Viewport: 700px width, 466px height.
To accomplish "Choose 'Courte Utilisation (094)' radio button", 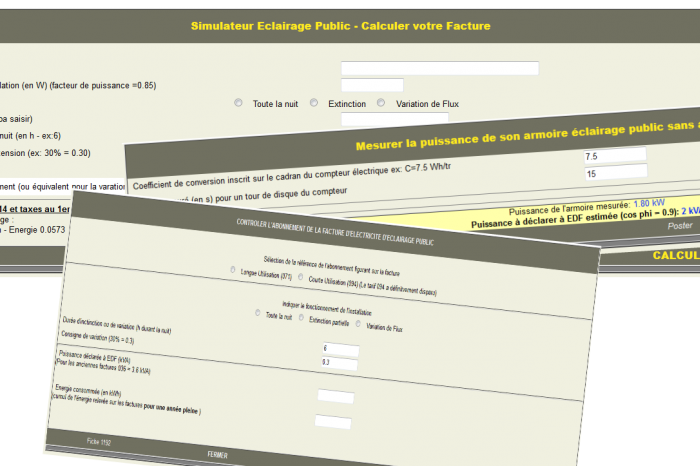I will (x=300, y=277).
